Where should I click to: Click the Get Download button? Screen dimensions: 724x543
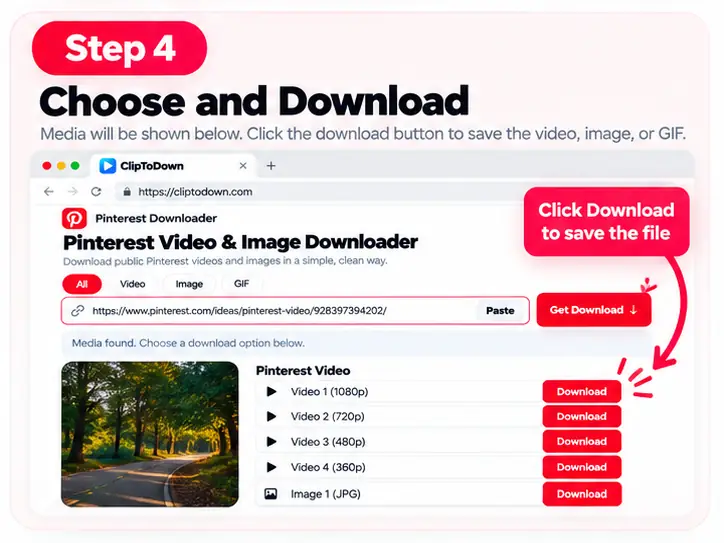[594, 310]
